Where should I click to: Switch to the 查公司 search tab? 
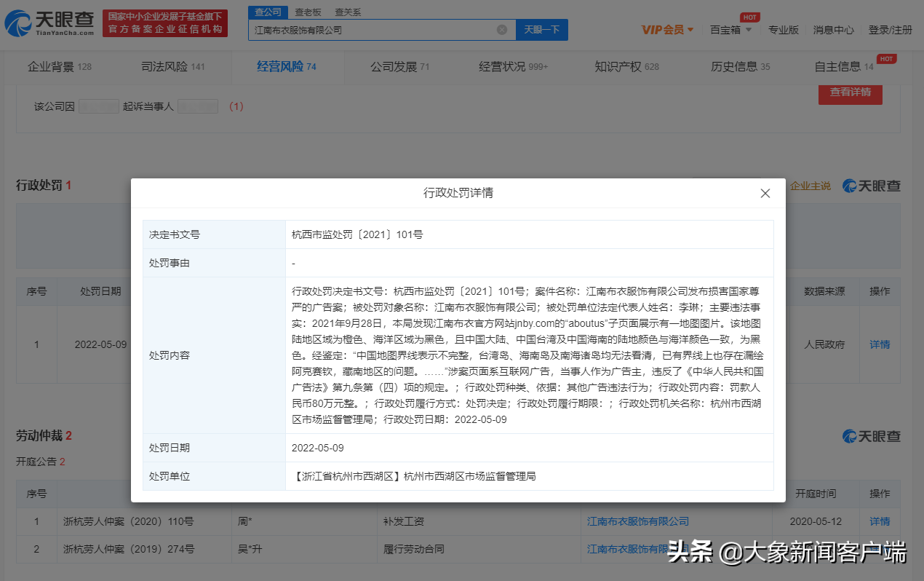click(268, 12)
